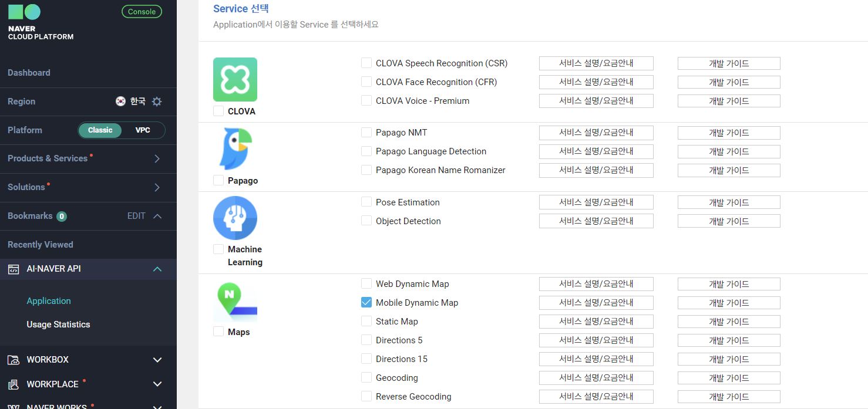The width and height of the screenshot is (868, 409).
Task: Click the Korea flag region icon
Action: tap(120, 102)
